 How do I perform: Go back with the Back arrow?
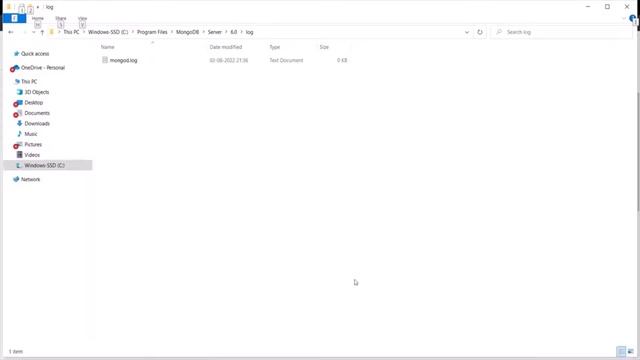11,32
